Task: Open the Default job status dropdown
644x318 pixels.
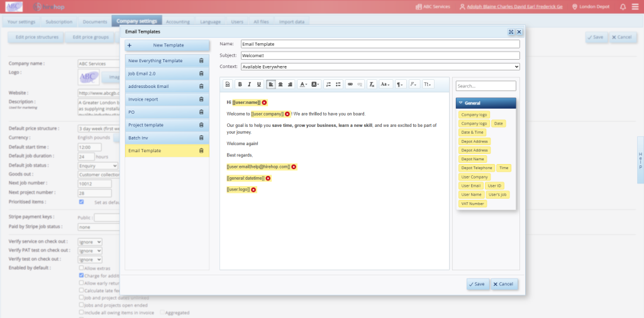Action: [x=98, y=166]
